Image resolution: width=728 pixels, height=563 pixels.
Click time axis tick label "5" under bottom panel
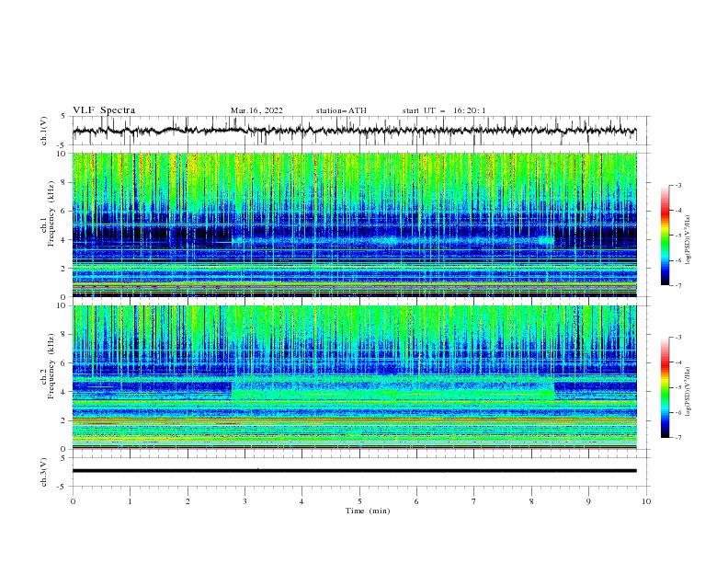[x=359, y=501]
